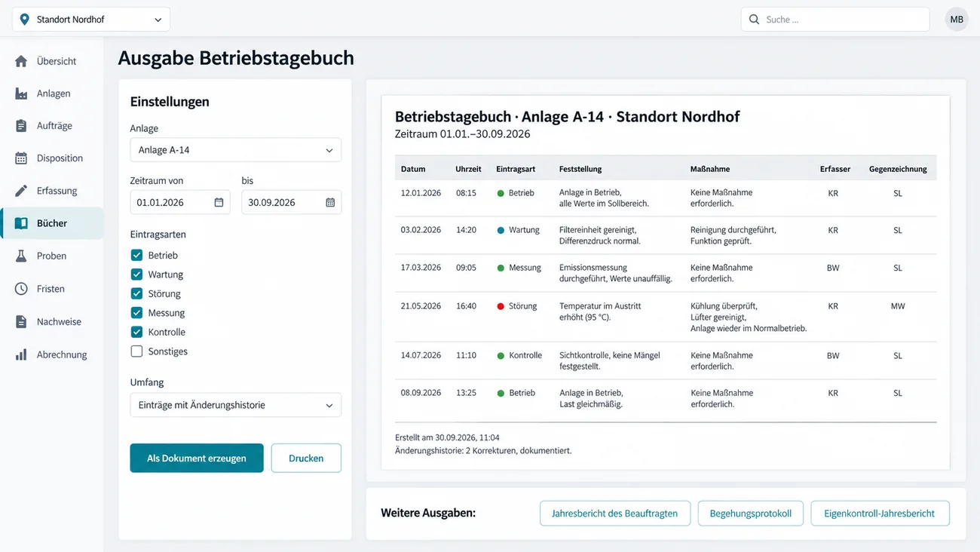Viewport: 980px width, 552px height.
Task: Click the flask icon beside Proben
Action: coord(21,256)
